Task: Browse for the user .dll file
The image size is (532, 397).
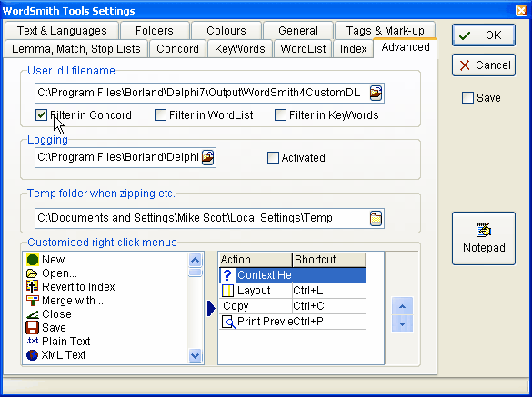Action: click(x=376, y=93)
